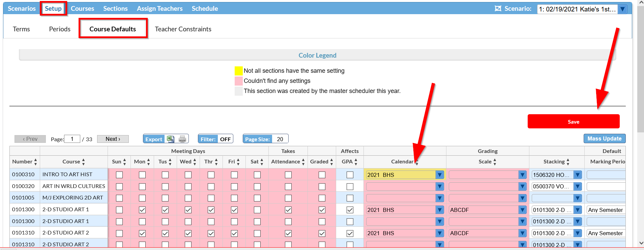Sort the Stacking column arrows

[x=568, y=162]
